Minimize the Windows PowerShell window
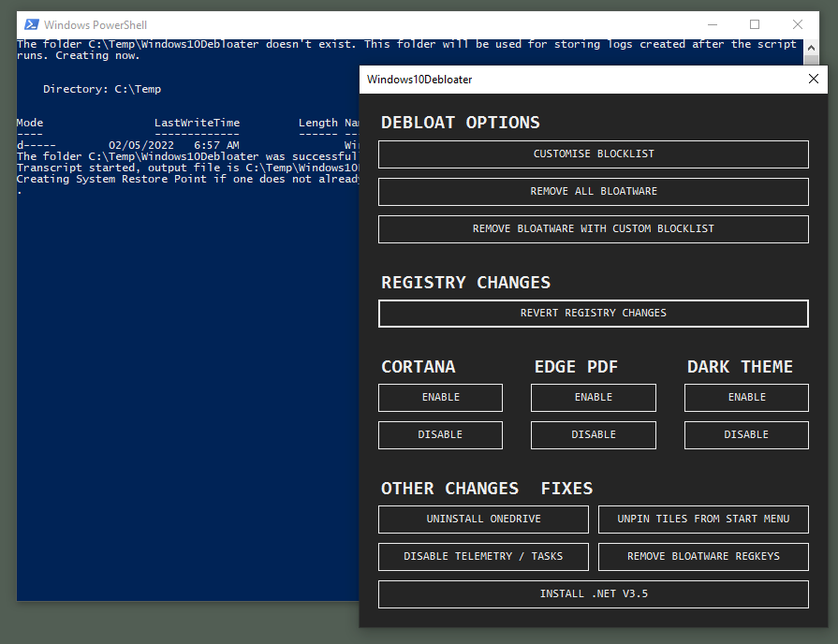The image size is (838, 644). click(x=713, y=24)
